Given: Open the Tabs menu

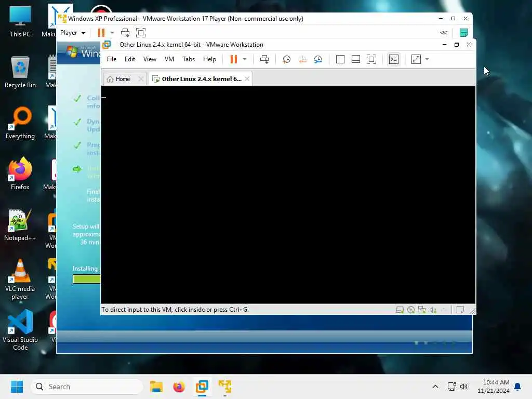Looking at the screenshot, I should tap(189, 59).
